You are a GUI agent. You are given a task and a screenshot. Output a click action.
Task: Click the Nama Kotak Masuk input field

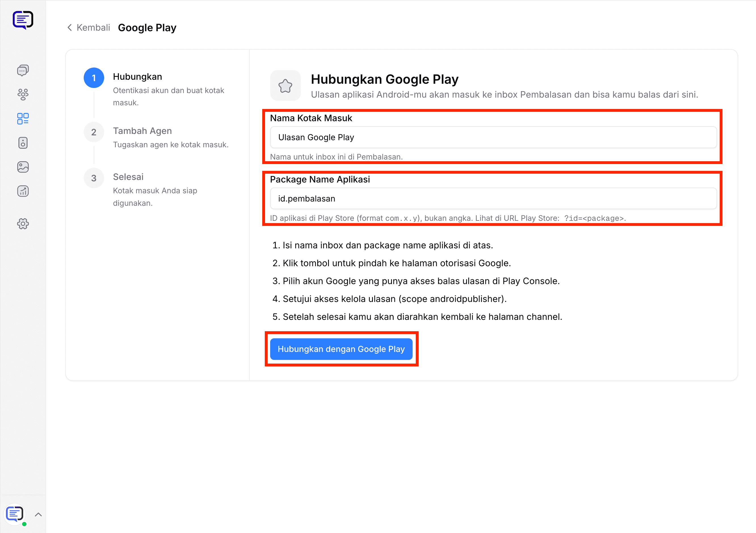coord(493,137)
